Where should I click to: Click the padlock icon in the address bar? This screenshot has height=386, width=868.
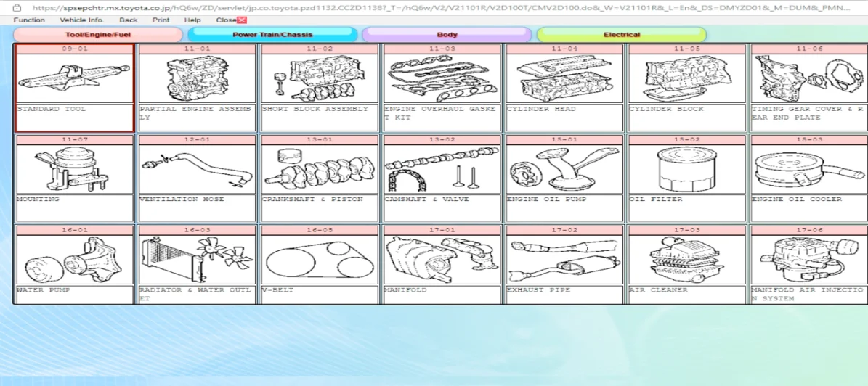pos(17,8)
